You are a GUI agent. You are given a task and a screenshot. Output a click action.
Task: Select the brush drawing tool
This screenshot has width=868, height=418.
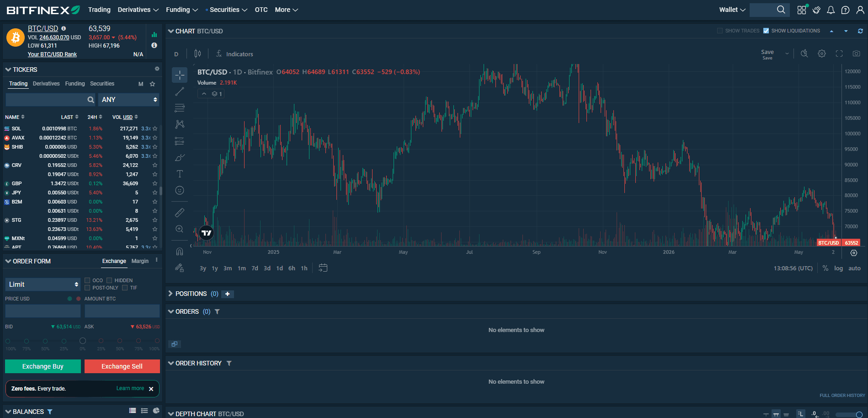pyautogui.click(x=180, y=157)
